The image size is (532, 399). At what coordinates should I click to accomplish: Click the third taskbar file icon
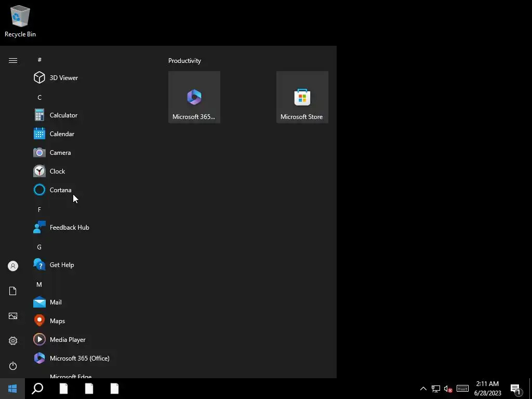(115, 389)
